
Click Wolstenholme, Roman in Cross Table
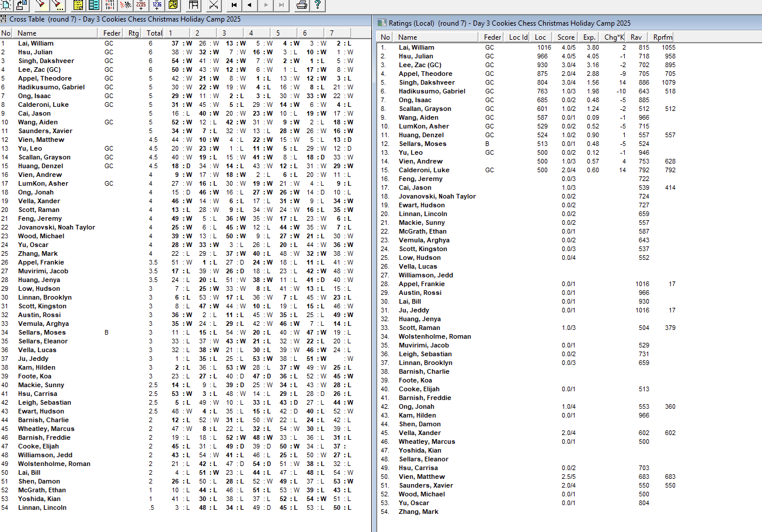pyautogui.click(x=54, y=464)
